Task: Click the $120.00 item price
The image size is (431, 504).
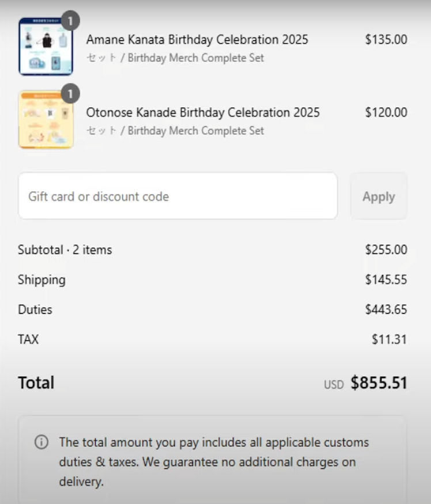Action: point(386,112)
